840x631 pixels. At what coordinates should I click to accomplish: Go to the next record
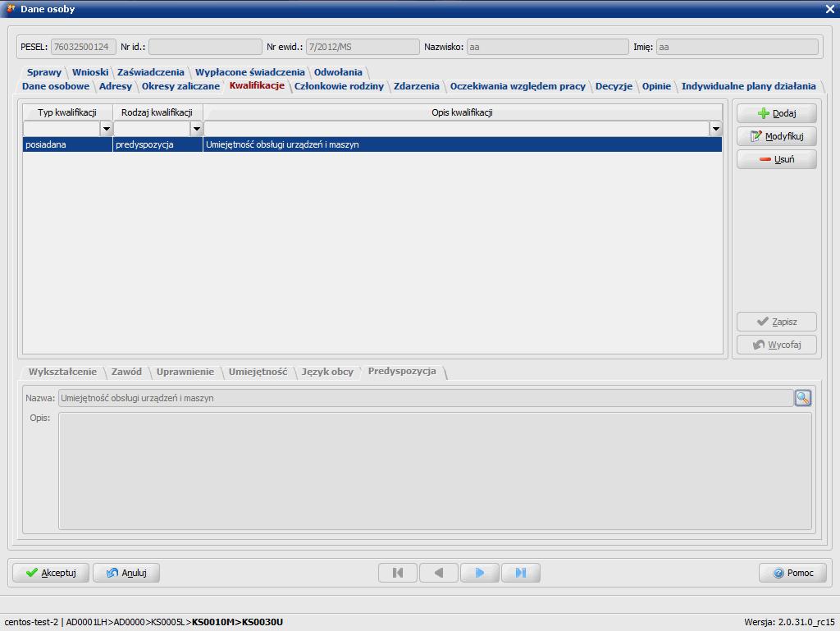[x=479, y=573]
